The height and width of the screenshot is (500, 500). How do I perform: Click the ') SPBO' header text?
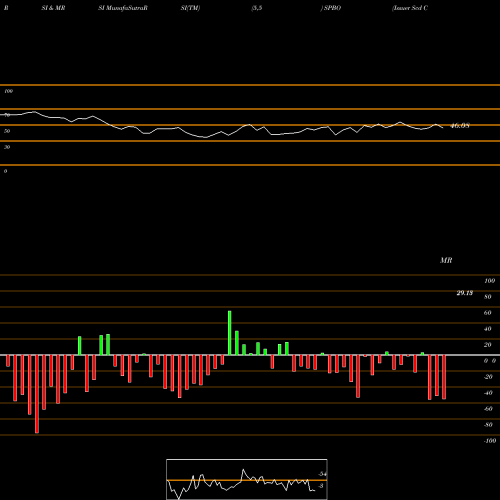click(x=331, y=8)
